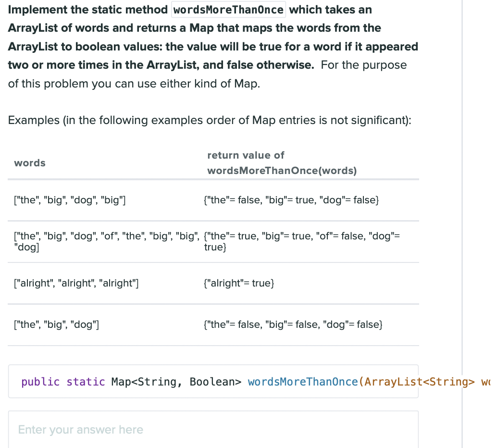497x448 pixels.
Task: Select the ["alright", "alright", "alright"] input cell
Action: [76, 283]
